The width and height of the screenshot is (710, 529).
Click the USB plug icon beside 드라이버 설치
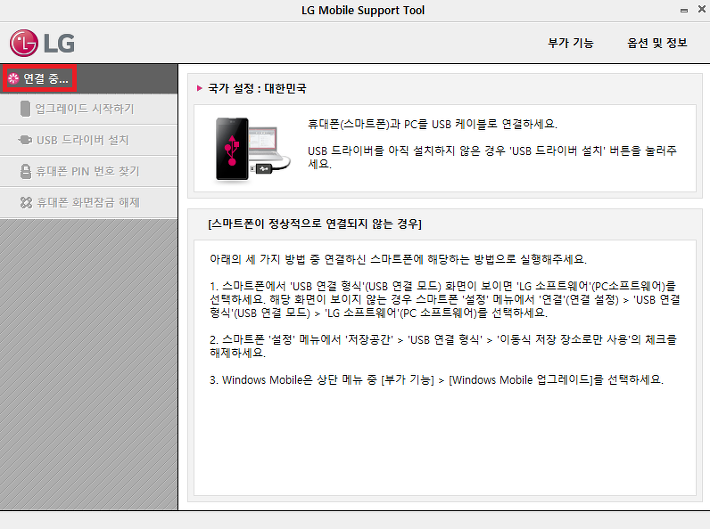[25, 140]
